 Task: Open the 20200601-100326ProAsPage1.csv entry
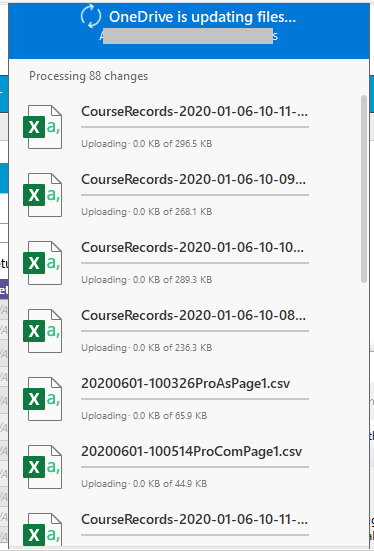click(x=186, y=383)
